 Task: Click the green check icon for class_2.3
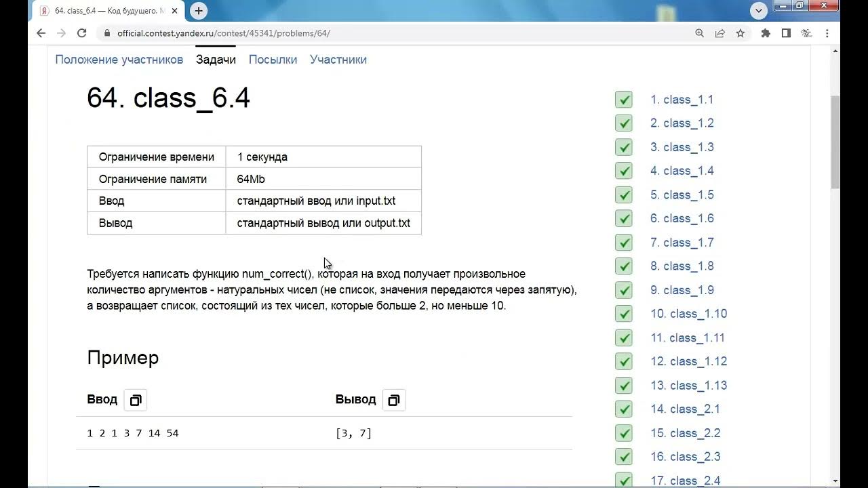[x=624, y=457]
